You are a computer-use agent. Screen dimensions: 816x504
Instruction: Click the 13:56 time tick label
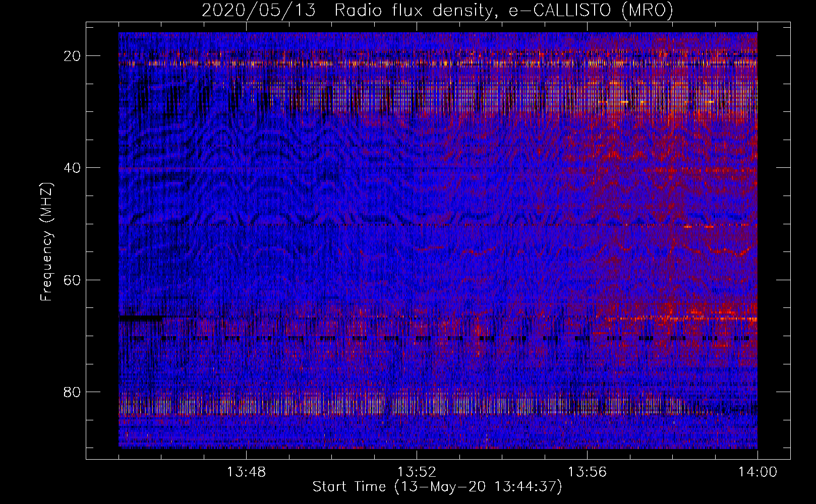pos(587,472)
